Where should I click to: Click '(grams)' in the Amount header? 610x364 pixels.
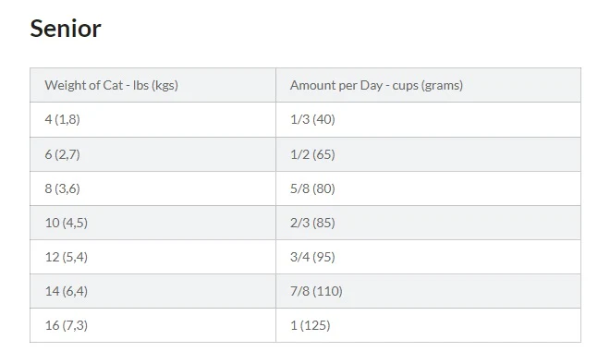click(x=442, y=86)
